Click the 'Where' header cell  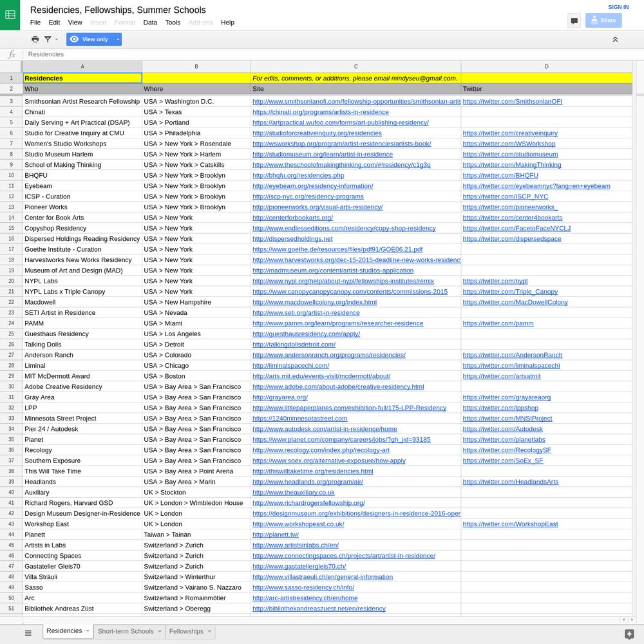tap(196, 89)
